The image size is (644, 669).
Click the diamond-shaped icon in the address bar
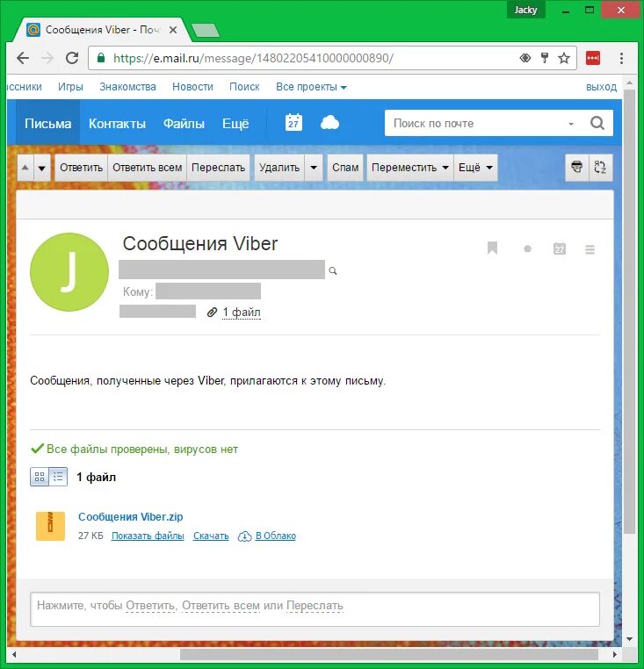pyautogui.click(x=525, y=58)
